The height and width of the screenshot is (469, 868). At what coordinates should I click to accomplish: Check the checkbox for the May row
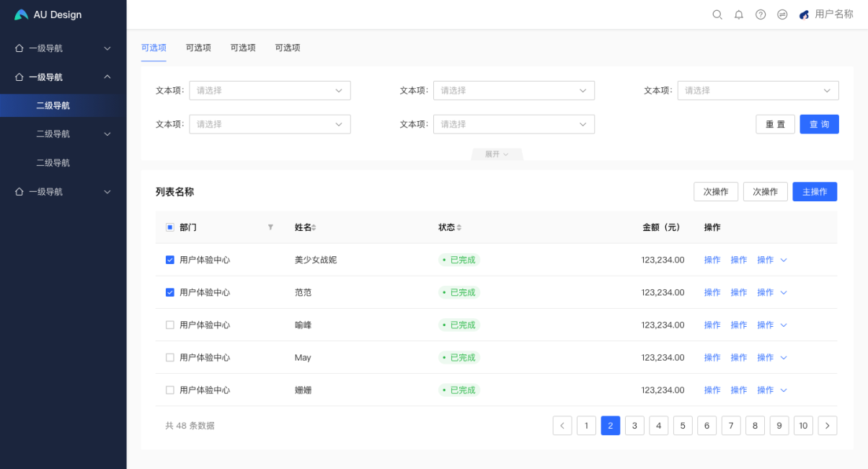coord(170,357)
